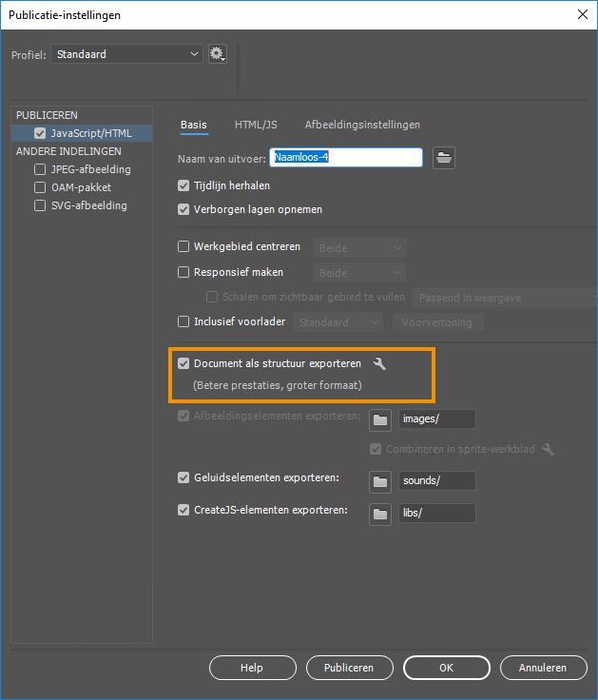Click Annuleren to cancel
Viewport: 598px width, 700px height.
pos(543,668)
